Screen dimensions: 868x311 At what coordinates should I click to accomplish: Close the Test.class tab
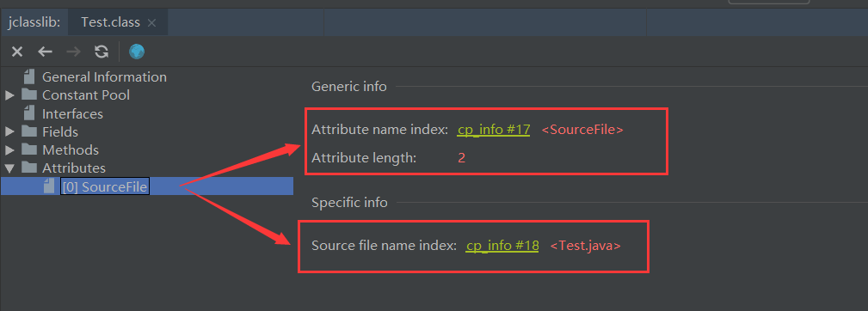151,23
